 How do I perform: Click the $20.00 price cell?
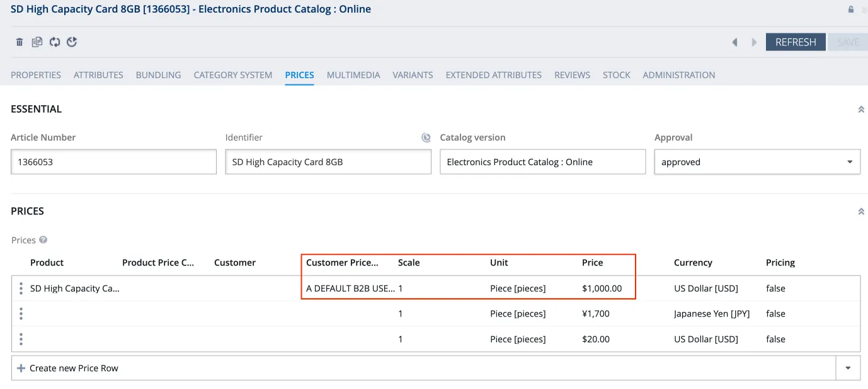tap(596, 339)
